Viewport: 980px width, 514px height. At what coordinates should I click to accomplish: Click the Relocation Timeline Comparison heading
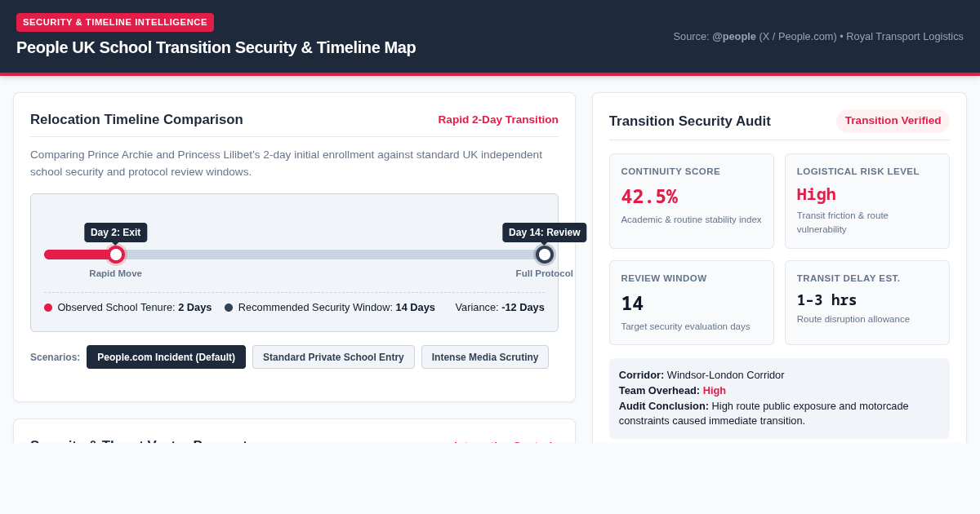click(x=136, y=120)
